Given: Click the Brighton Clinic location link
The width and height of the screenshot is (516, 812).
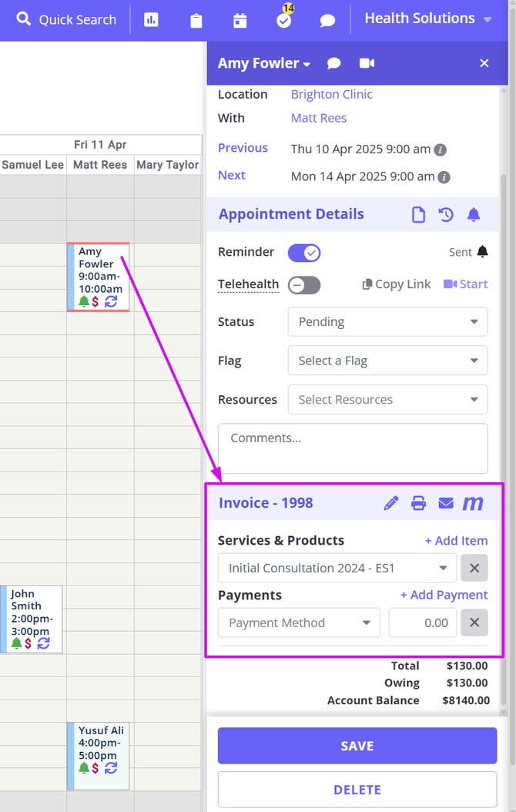Looking at the screenshot, I should [x=331, y=94].
